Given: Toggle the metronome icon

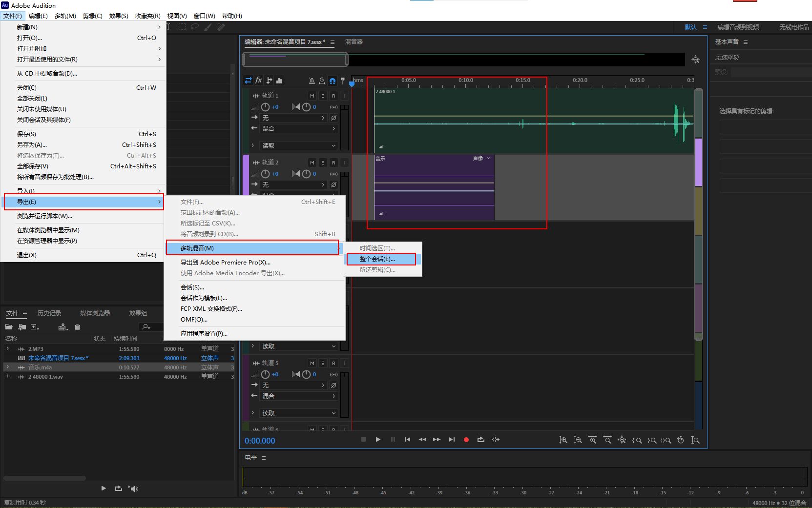Looking at the screenshot, I should [312, 81].
